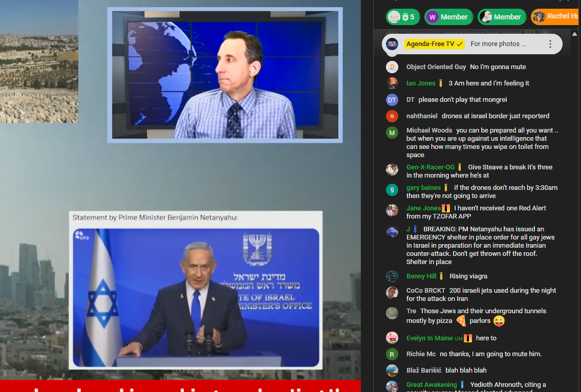
Task: Click the red breaking news ticker banner
Action: point(181,386)
